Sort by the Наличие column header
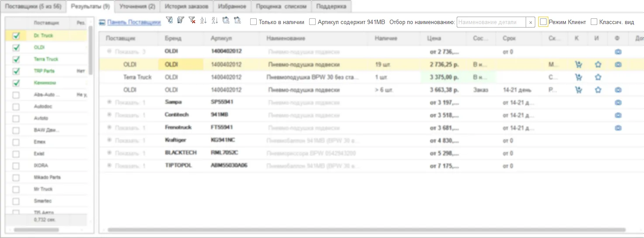The width and height of the screenshot is (644, 238). pos(397,38)
